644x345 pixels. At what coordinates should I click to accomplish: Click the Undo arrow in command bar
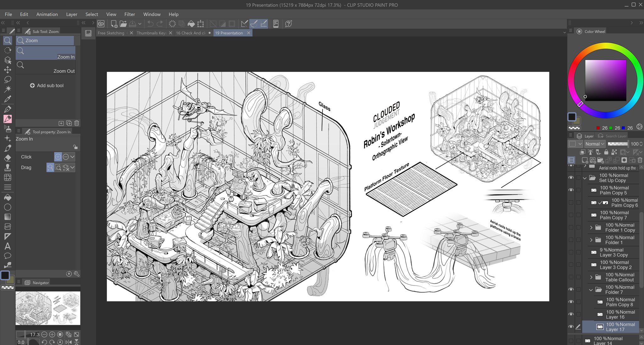(150, 24)
